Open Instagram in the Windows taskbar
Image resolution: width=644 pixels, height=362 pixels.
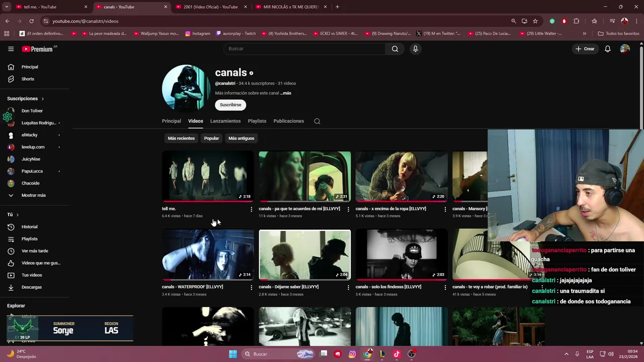click(x=352, y=354)
